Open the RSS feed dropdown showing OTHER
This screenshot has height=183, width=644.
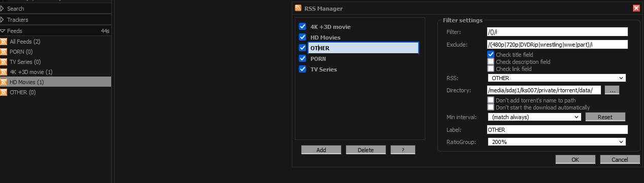[556, 78]
